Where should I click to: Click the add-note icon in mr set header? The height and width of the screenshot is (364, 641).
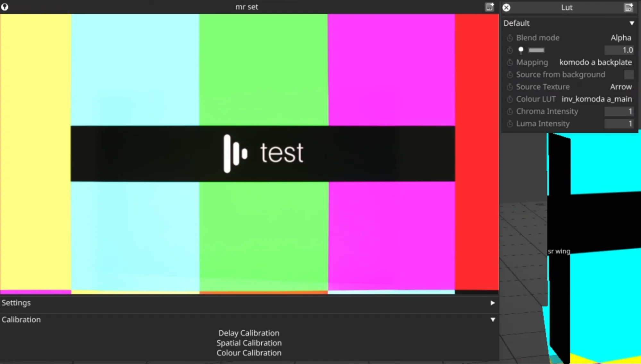pos(490,7)
